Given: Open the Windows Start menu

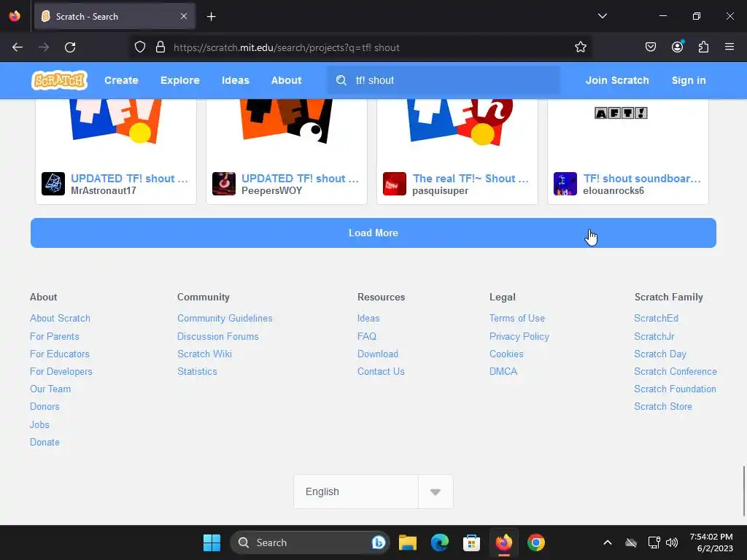Looking at the screenshot, I should click(x=212, y=542).
